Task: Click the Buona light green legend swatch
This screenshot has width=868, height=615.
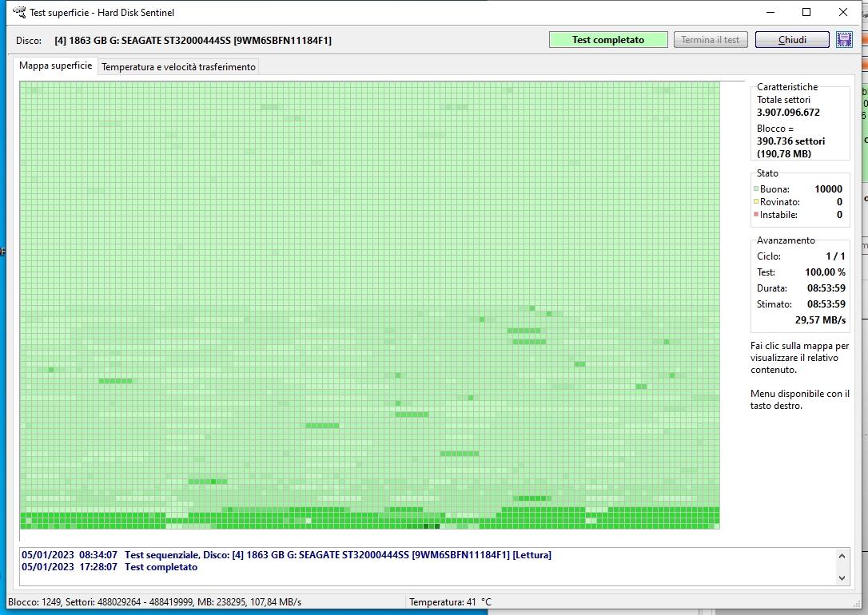Action: click(755, 188)
